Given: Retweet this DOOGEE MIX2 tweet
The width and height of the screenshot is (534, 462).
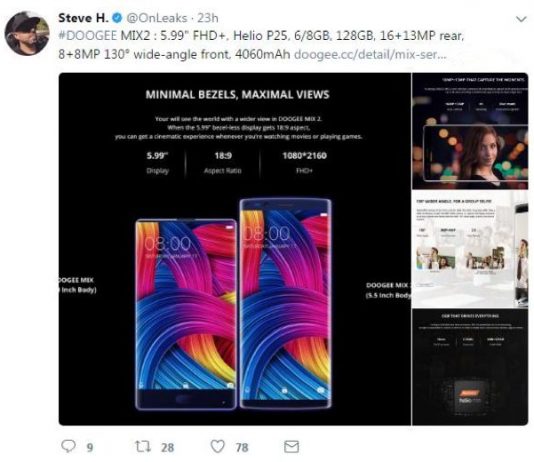Looking at the screenshot, I should pyautogui.click(x=143, y=446).
